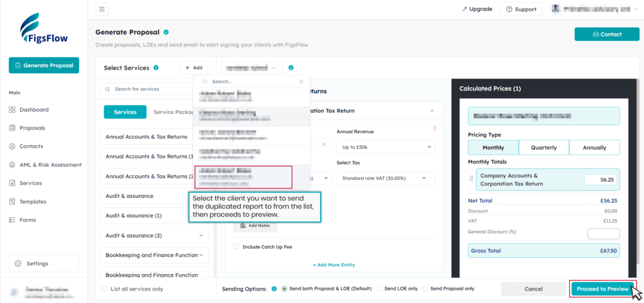Delete entity with trash icon
Viewport: 644px width, 303px height.
click(435, 128)
